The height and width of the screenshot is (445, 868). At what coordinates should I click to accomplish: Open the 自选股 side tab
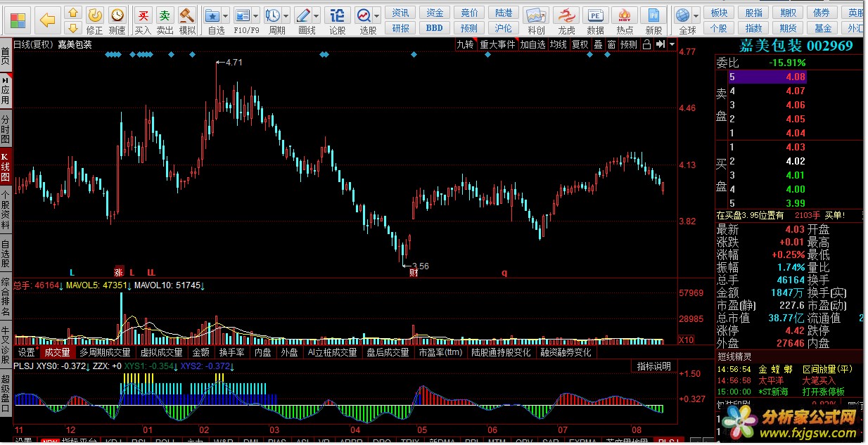(6, 254)
